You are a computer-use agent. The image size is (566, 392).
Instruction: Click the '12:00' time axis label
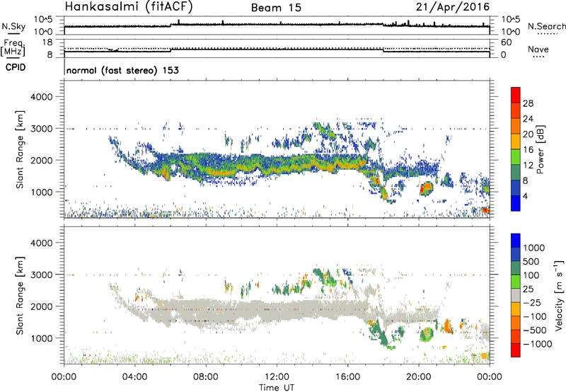[277, 377]
